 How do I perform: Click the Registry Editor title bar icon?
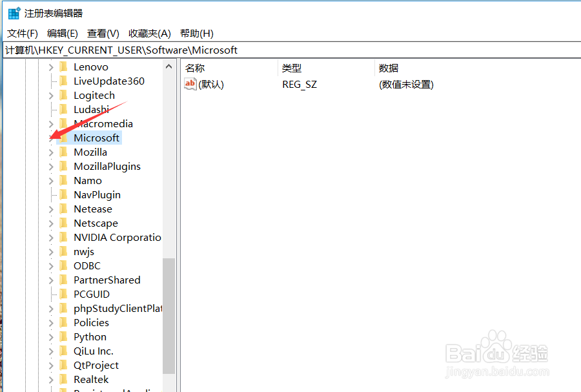[x=14, y=13]
